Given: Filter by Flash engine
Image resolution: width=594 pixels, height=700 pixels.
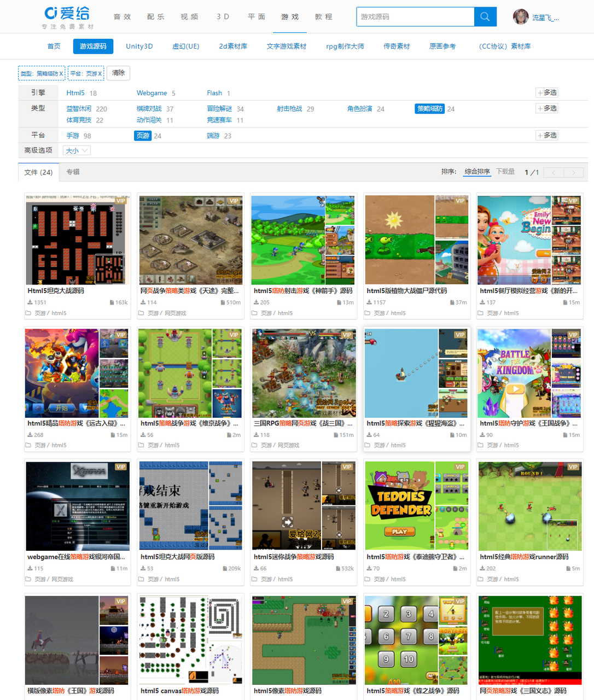Looking at the screenshot, I should (x=214, y=93).
